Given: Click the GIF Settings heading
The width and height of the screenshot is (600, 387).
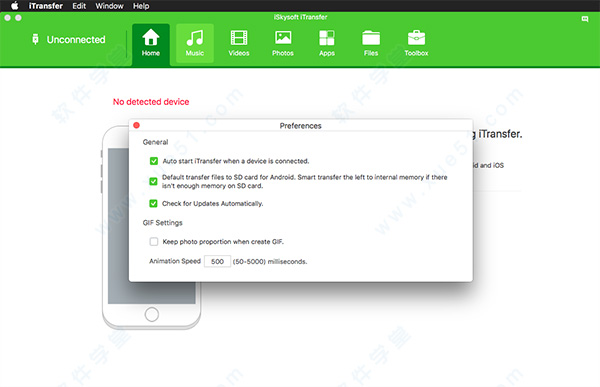Looking at the screenshot, I should coord(163,223).
